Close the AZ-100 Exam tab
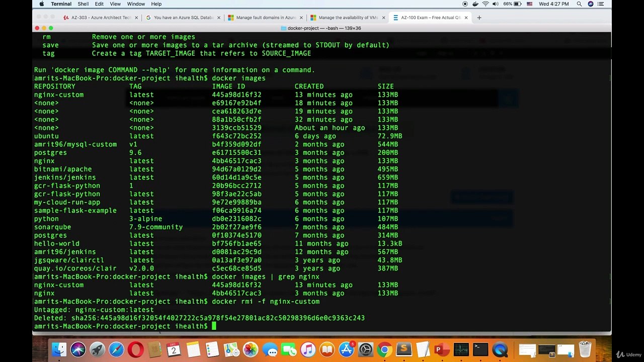Screen dimensions: 644x362 [466, 18]
